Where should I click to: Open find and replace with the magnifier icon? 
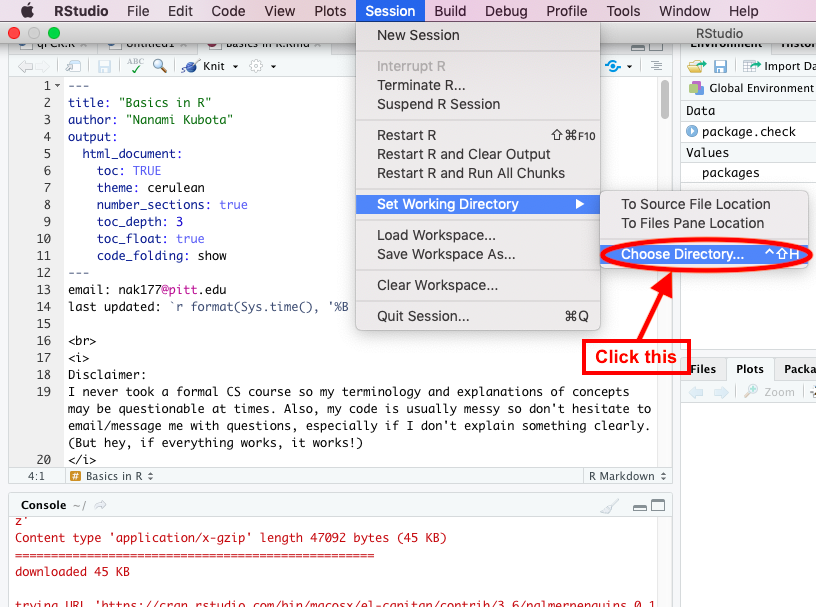[x=160, y=66]
